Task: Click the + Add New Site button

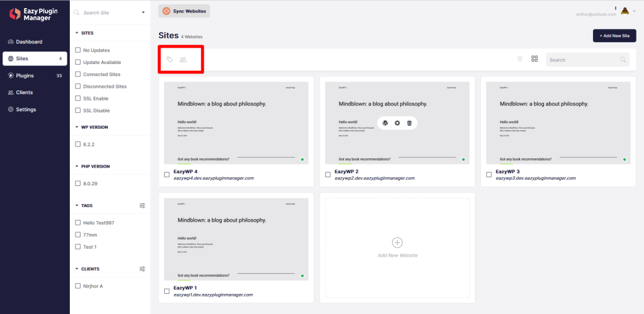Action: point(614,36)
